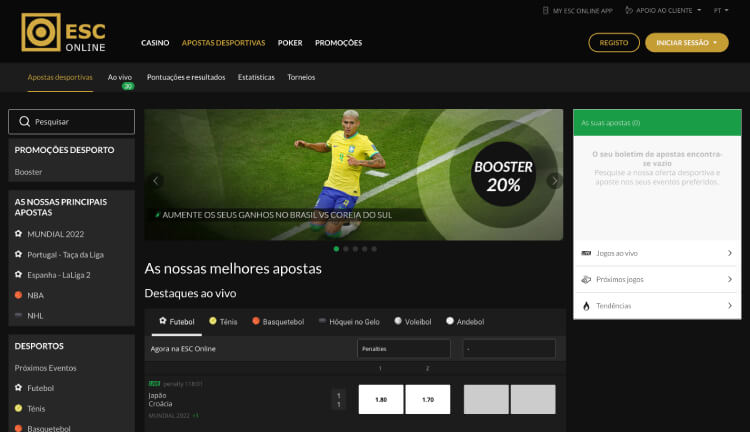Open the Iniciar Sessão dropdown
Image resolution: width=750 pixels, height=432 pixels.
pyautogui.click(x=686, y=43)
